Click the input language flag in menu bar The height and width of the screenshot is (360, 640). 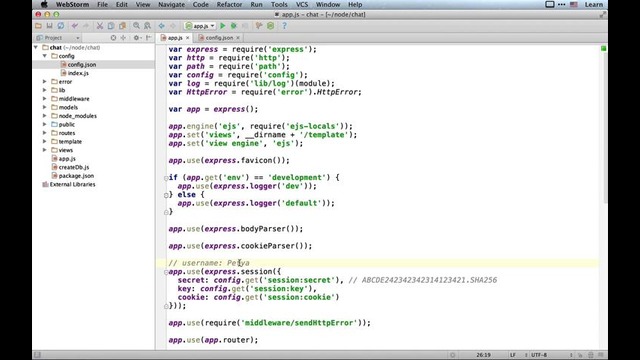[x=574, y=4]
